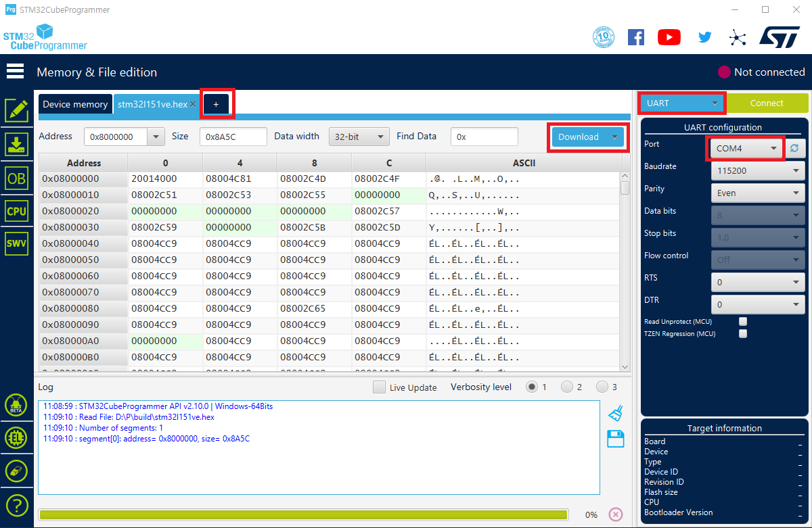Viewport: 812px width, 528px height.
Task: Expand the Download button arrow
Action: coord(614,137)
